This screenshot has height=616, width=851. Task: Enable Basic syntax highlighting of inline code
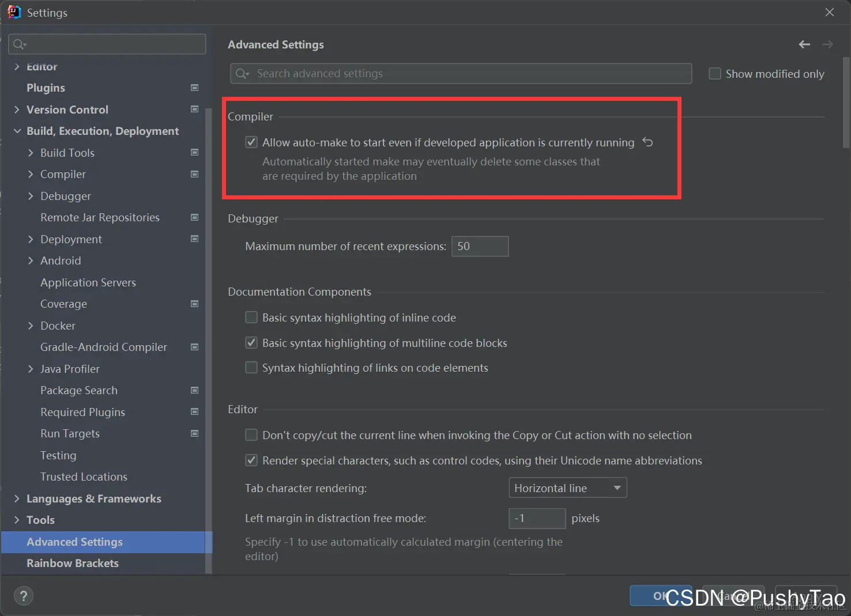click(x=251, y=318)
